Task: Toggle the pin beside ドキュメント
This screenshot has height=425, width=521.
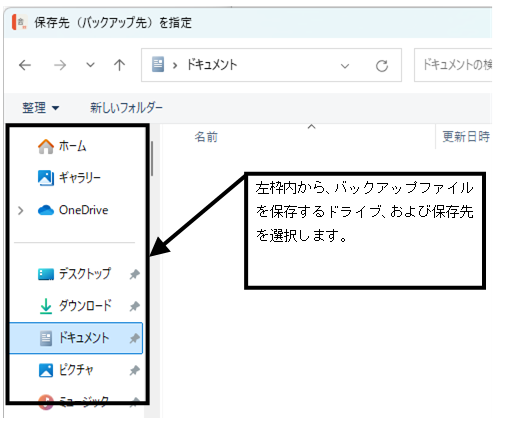Action: coord(134,338)
